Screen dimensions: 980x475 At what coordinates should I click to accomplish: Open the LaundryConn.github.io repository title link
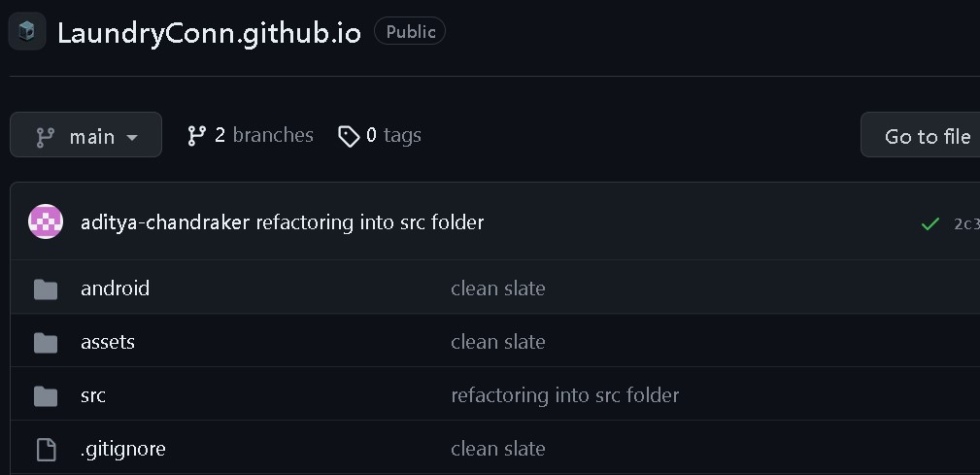[x=210, y=32]
